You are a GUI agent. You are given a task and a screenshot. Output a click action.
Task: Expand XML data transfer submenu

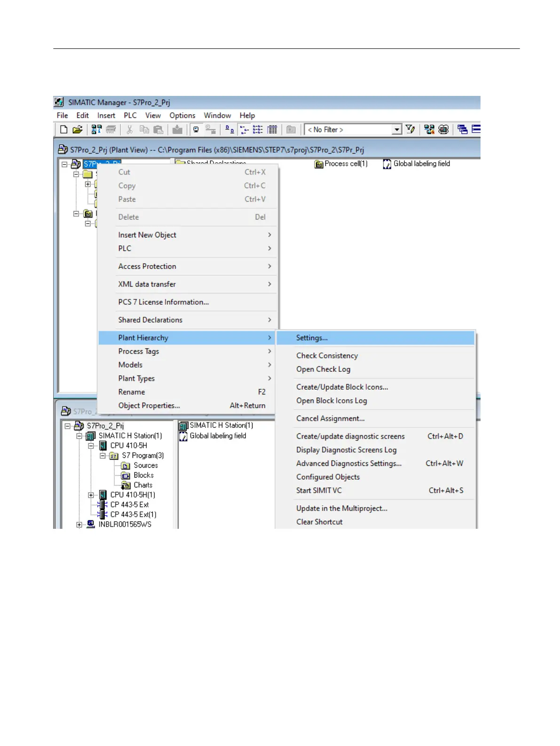click(x=188, y=284)
